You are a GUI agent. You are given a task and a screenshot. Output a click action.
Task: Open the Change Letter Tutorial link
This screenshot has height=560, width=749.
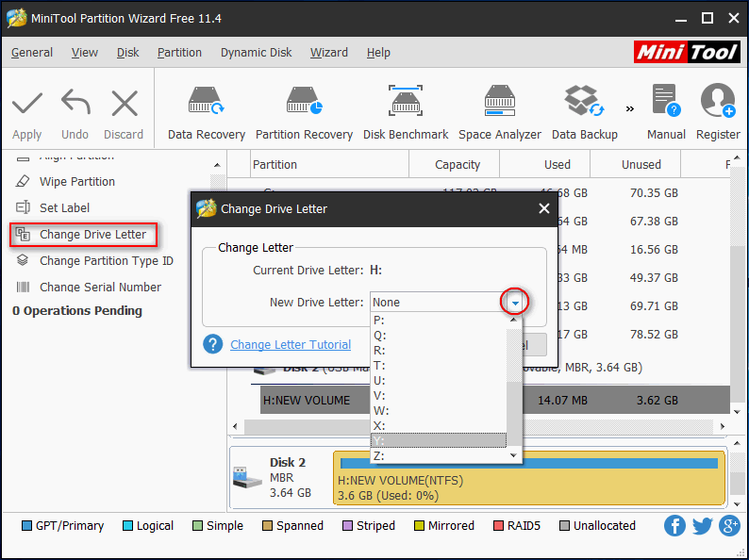click(291, 345)
